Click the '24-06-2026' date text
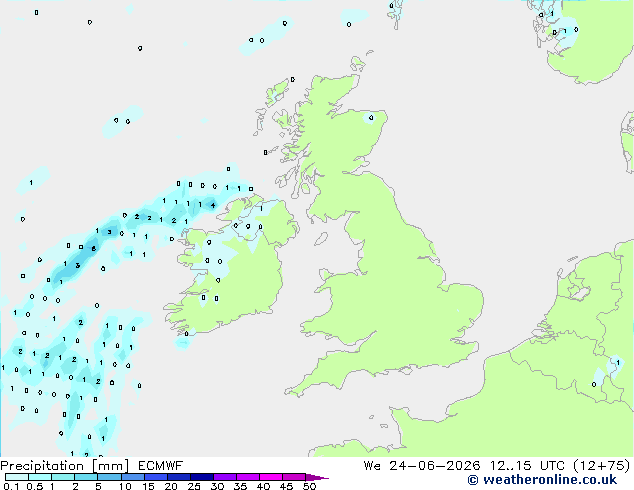Image resolution: width=634 pixels, height=490 pixels. pos(435,466)
